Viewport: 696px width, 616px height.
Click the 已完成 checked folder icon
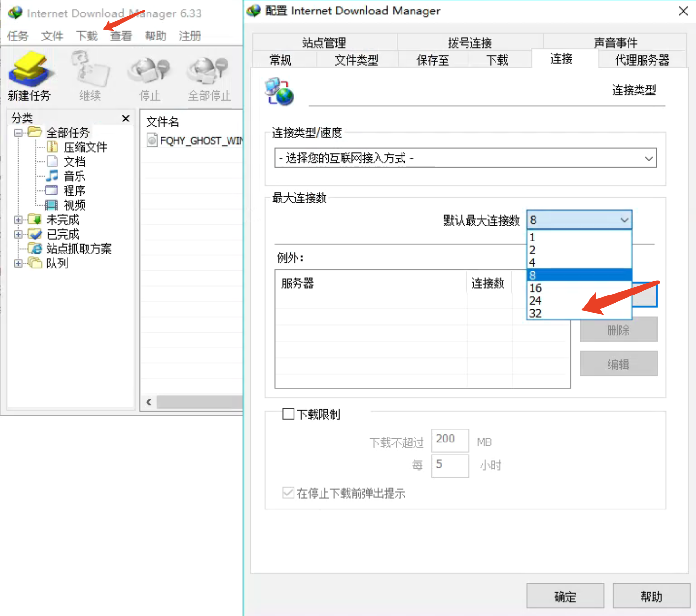35,234
